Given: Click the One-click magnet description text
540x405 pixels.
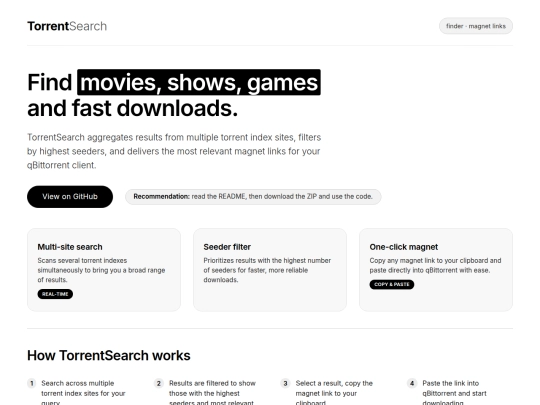Looking at the screenshot, I should coord(435,265).
